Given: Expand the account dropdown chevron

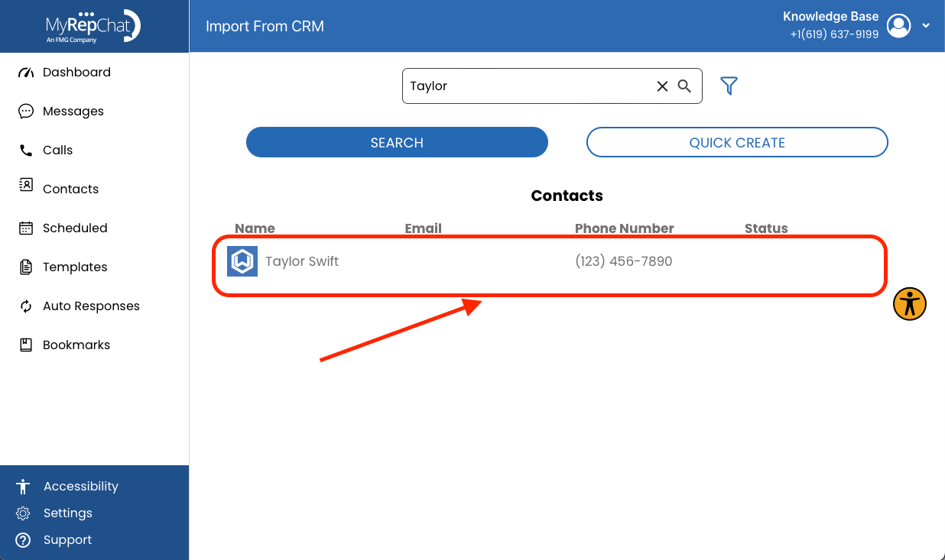Looking at the screenshot, I should pos(926,25).
